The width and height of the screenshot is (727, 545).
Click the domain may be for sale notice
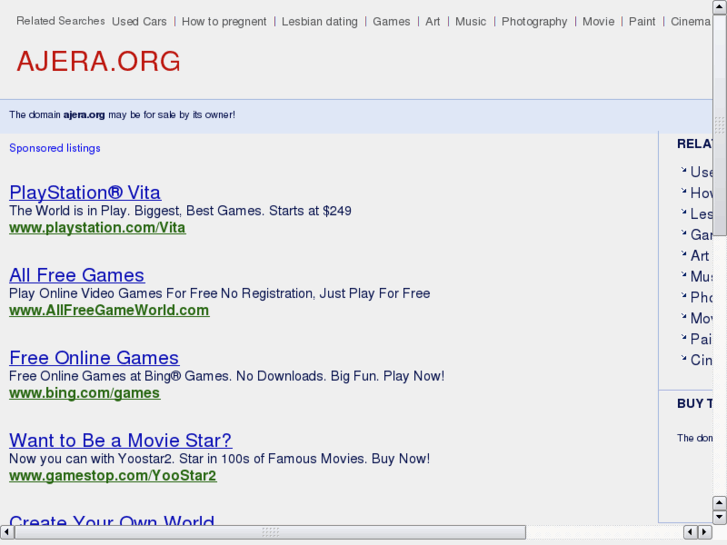click(122, 115)
